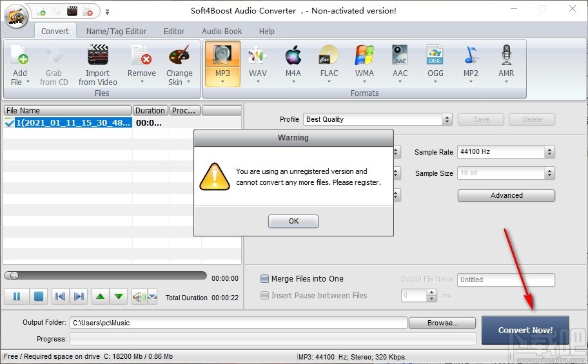Viewport: 588px width, 364px height.
Task: Click the Delete profile button
Action: coord(532,119)
